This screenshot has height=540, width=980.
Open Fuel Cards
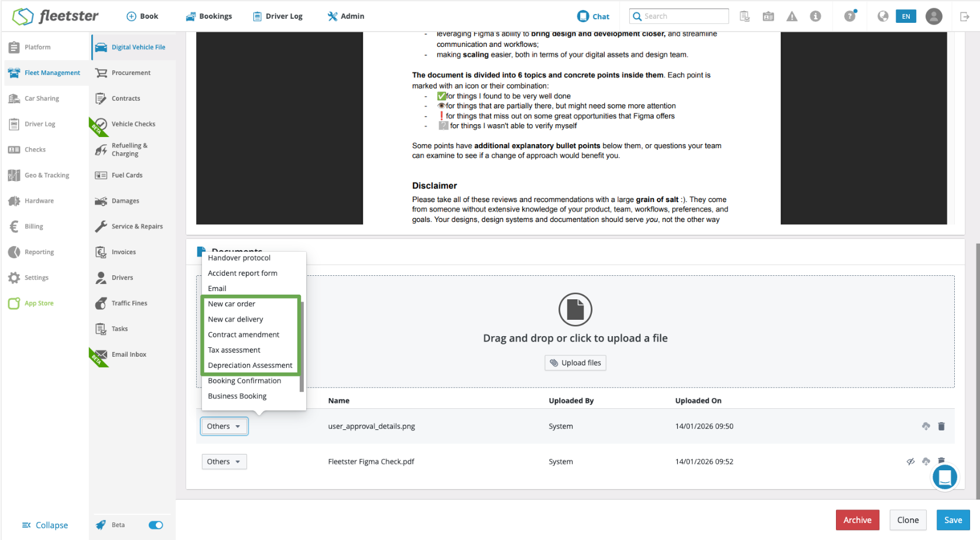pos(119,175)
